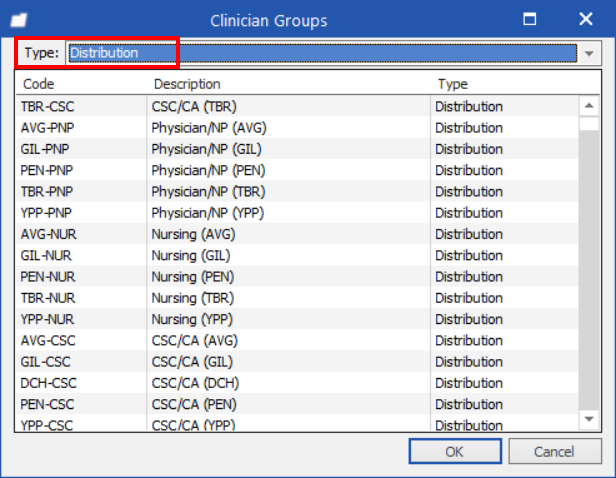Maximize the Clinician Groups window
The width and height of the screenshot is (616, 478).
530,19
